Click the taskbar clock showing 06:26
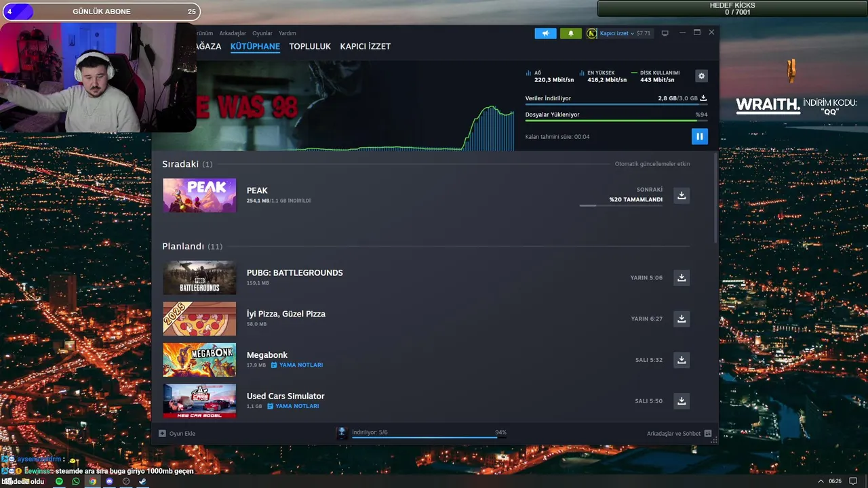This screenshot has width=868, height=488. click(835, 481)
